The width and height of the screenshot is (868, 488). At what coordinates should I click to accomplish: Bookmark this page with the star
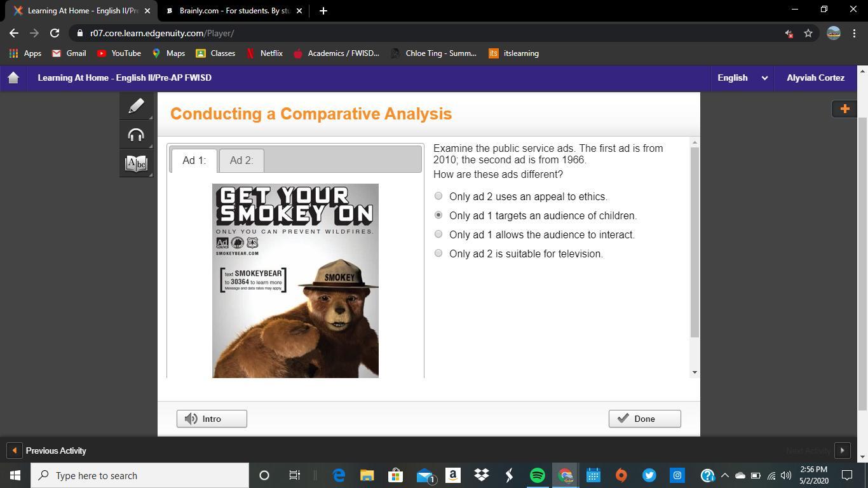[x=808, y=33]
